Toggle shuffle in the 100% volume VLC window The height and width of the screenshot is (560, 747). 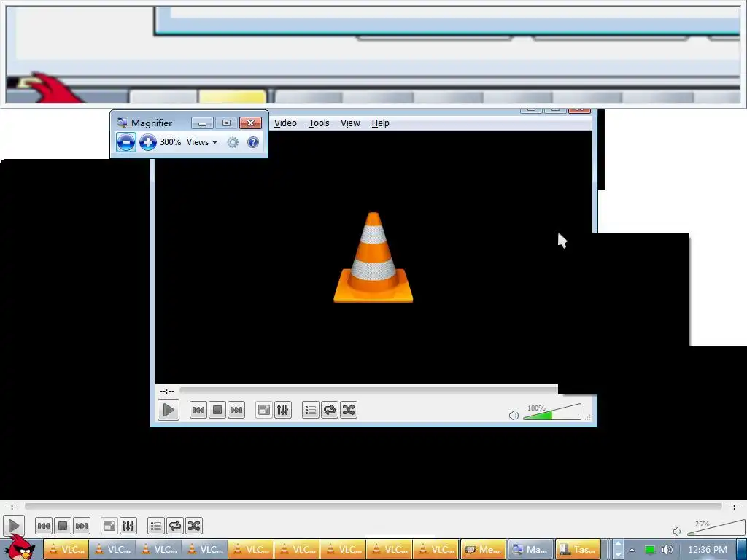click(x=349, y=410)
